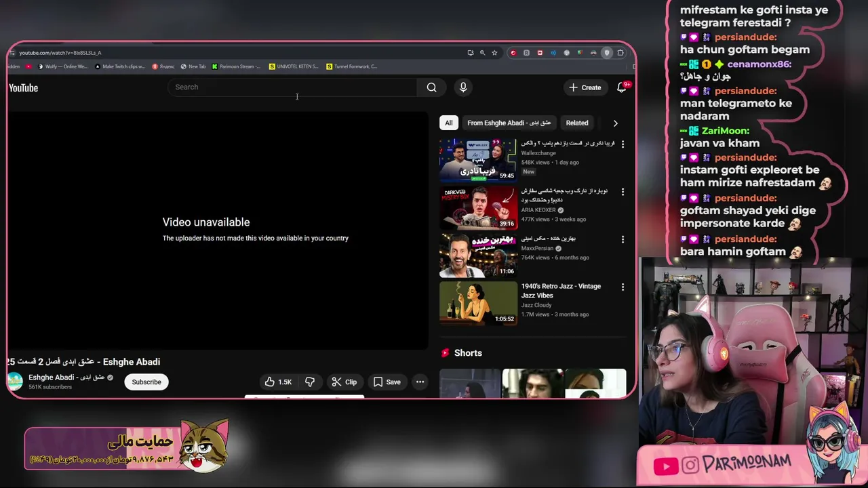This screenshot has width=868, height=488.
Task: Click the Instagram icon in the stream overlay
Action: [x=690, y=466]
